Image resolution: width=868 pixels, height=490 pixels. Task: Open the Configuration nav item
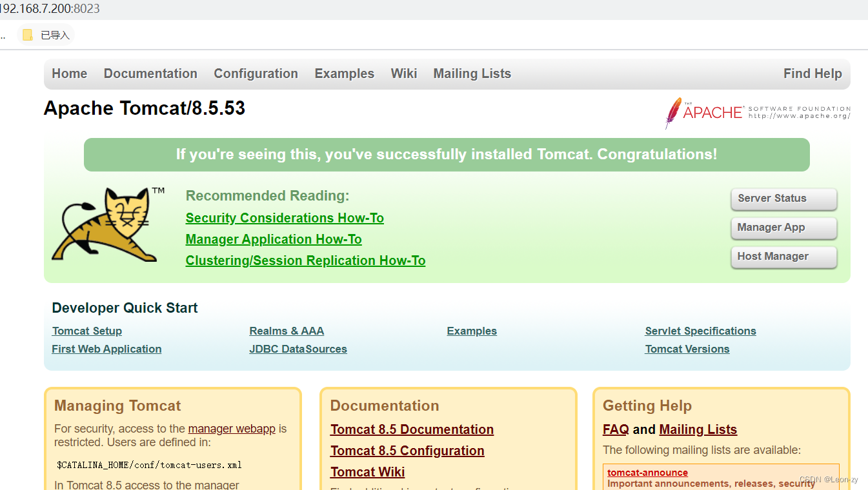point(256,73)
